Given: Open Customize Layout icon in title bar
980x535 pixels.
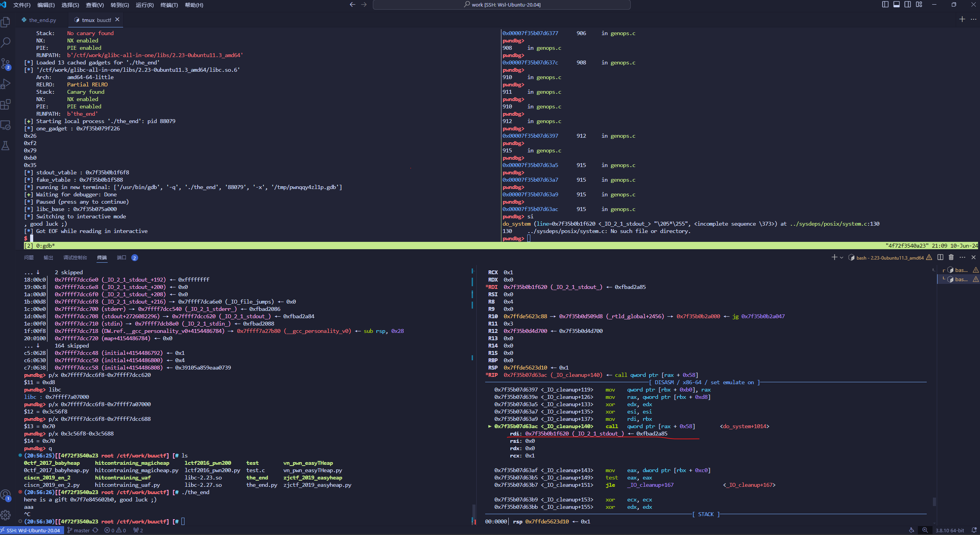Looking at the screenshot, I should click(919, 5).
